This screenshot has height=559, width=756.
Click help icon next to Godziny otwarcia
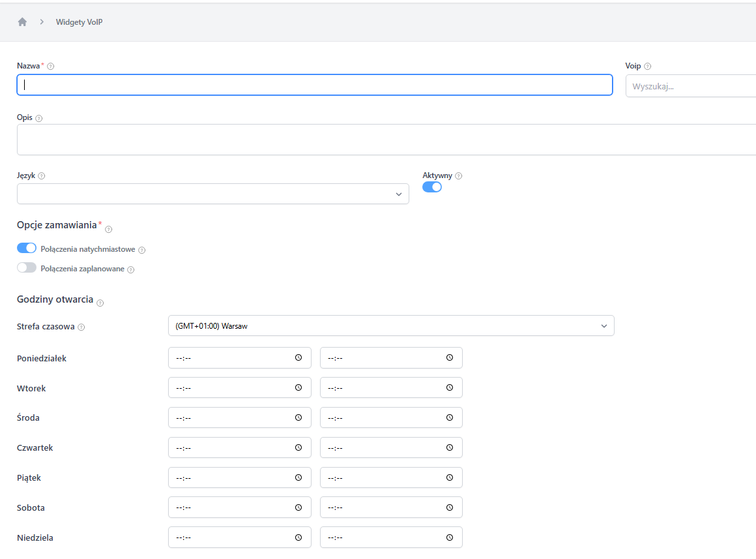point(100,303)
